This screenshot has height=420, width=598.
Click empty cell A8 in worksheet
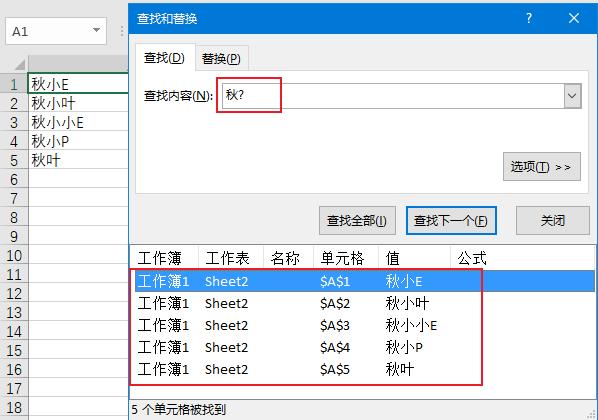pos(78,217)
